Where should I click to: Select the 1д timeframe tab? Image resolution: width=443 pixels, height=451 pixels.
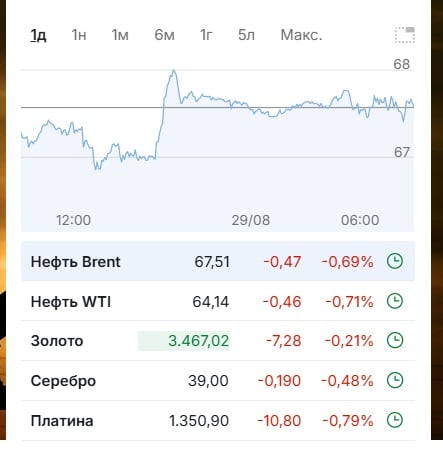(x=38, y=35)
